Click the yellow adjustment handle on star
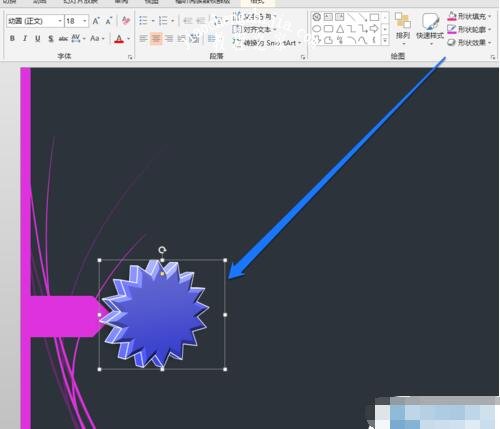The image size is (500, 429). point(162,274)
